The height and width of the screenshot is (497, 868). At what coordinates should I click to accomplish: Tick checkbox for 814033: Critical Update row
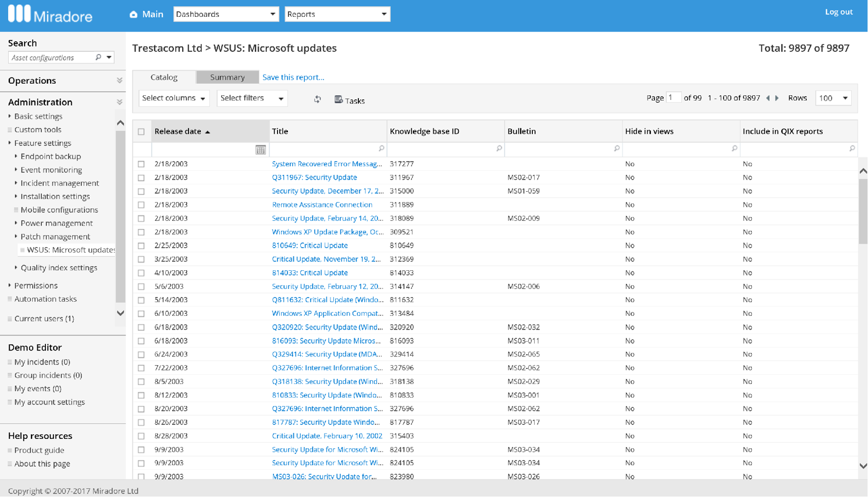(141, 273)
